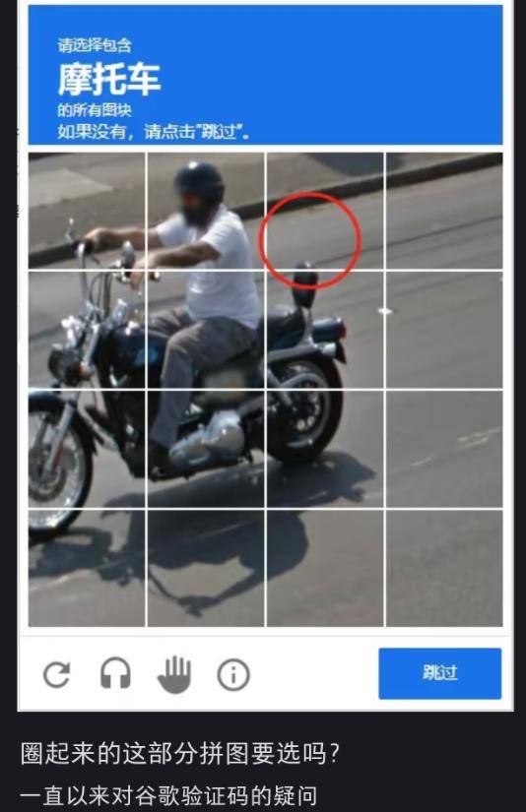Select the tile showing the left handlebar grip
Viewport: 526px width, 812px height.
tap(87, 211)
